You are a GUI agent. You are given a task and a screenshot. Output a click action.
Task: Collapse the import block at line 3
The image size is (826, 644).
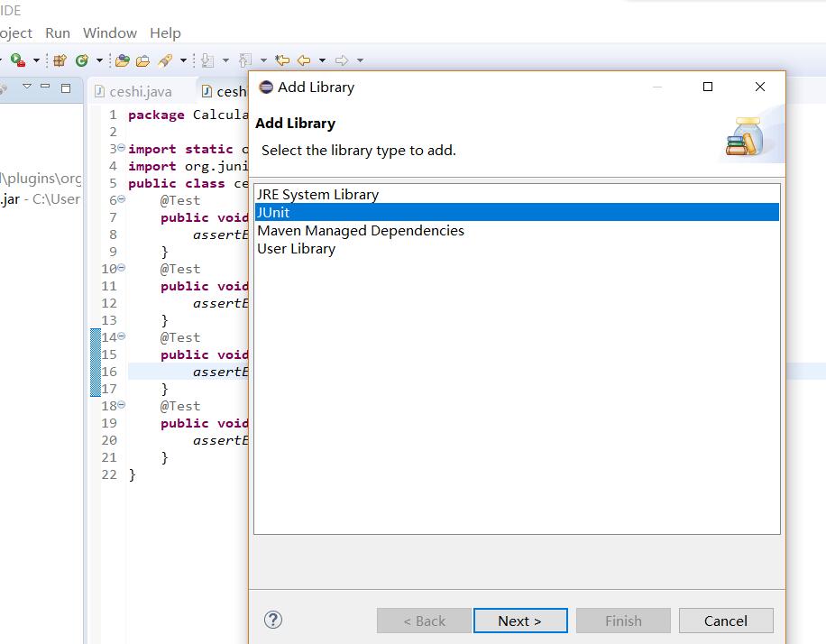[x=121, y=149]
